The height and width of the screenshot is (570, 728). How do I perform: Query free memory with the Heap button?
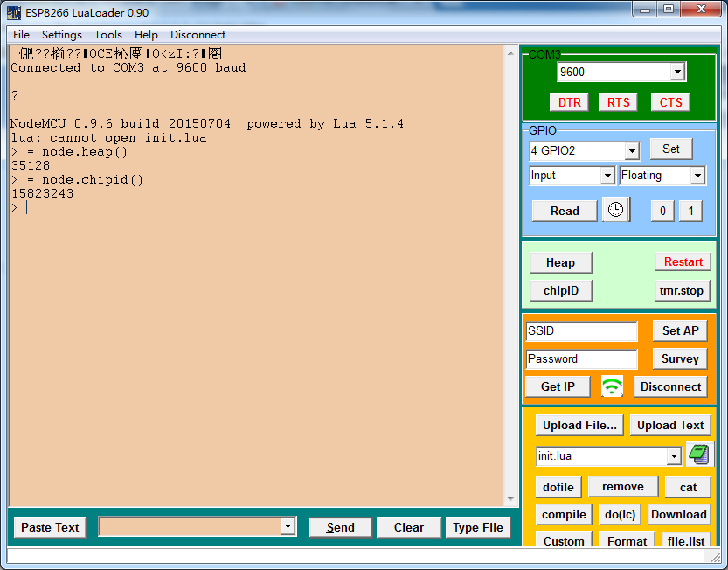[560, 262]
